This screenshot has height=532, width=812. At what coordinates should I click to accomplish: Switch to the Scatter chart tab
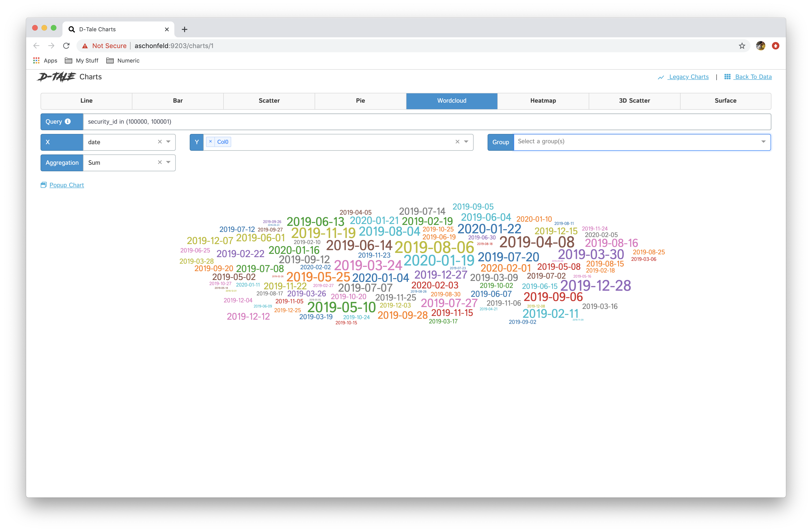pos(269,101)
